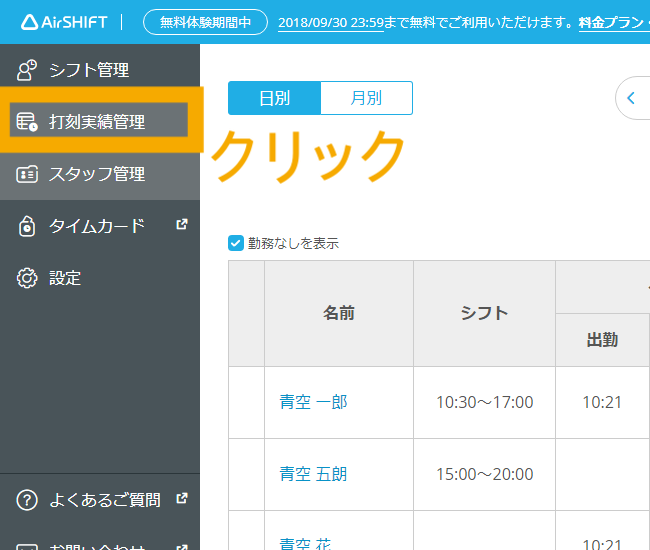This screenshot has height=550, width=650.
Task: Click the 設定 gear icon
Action: [x=27, y=278]
